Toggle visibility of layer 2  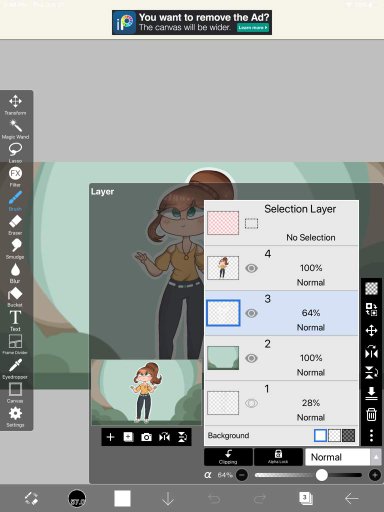pyautogui.click(x=251, y=358)
